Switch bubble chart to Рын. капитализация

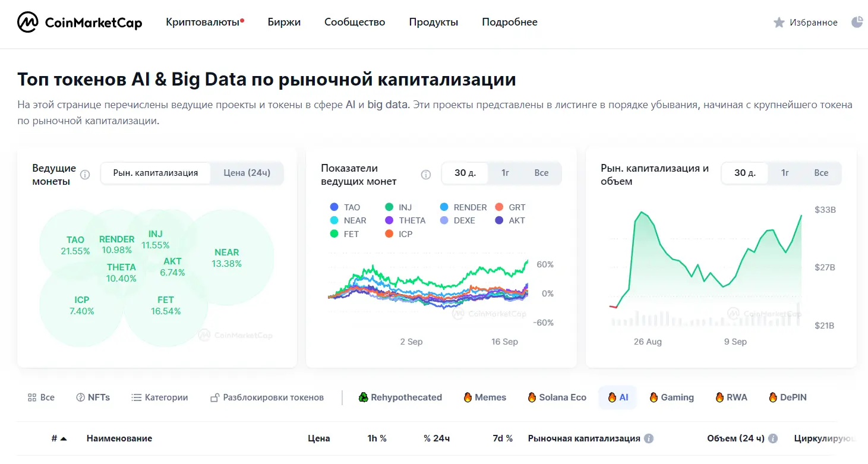tap(156, 173)
